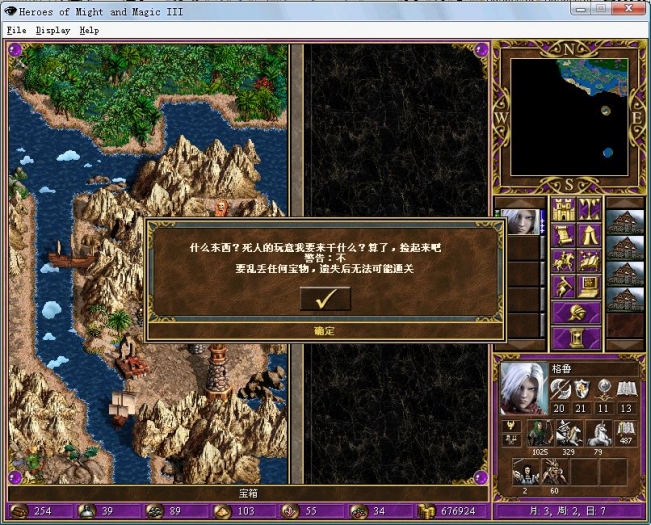Click the Defense skill shield icon
The image size is (651, 525).
point(581,389)
